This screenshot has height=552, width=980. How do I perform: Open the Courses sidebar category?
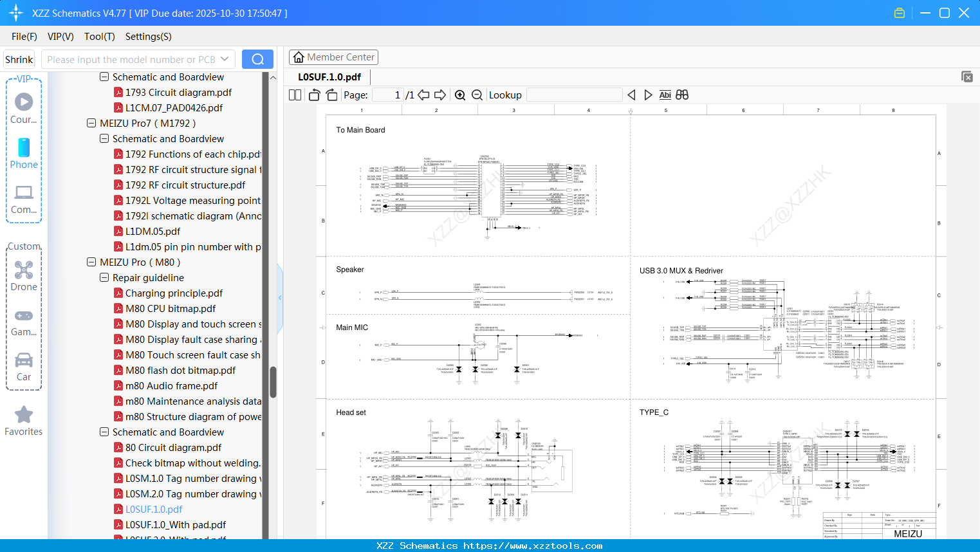pos(24,109)
